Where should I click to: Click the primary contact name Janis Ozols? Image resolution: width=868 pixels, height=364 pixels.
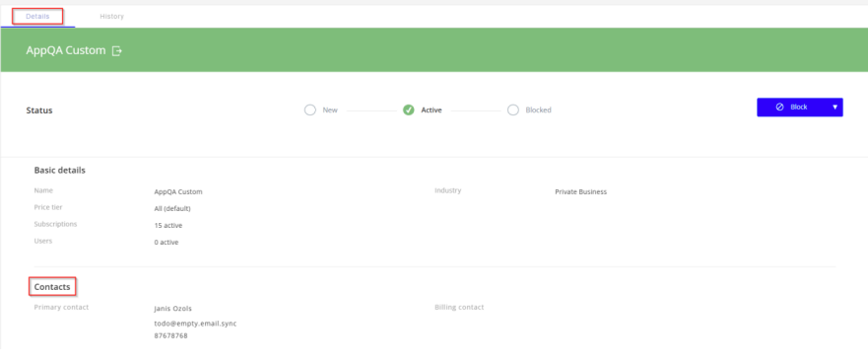[x=172, y=309]
